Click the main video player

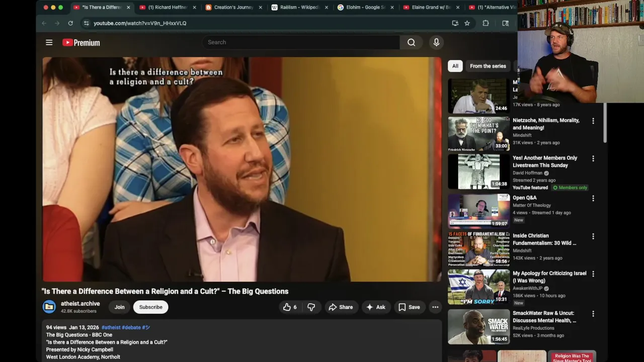(242, 169)
